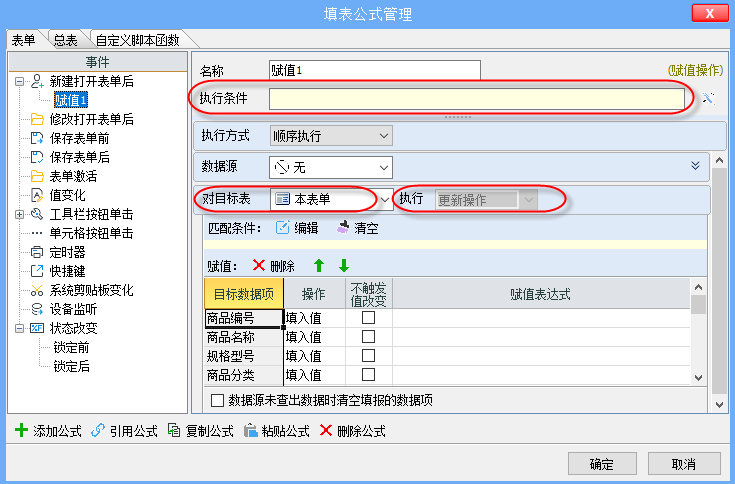Select the 商品名称 cell
The image size is (735, 484).
pyautogui.click(x=244, y=337)
